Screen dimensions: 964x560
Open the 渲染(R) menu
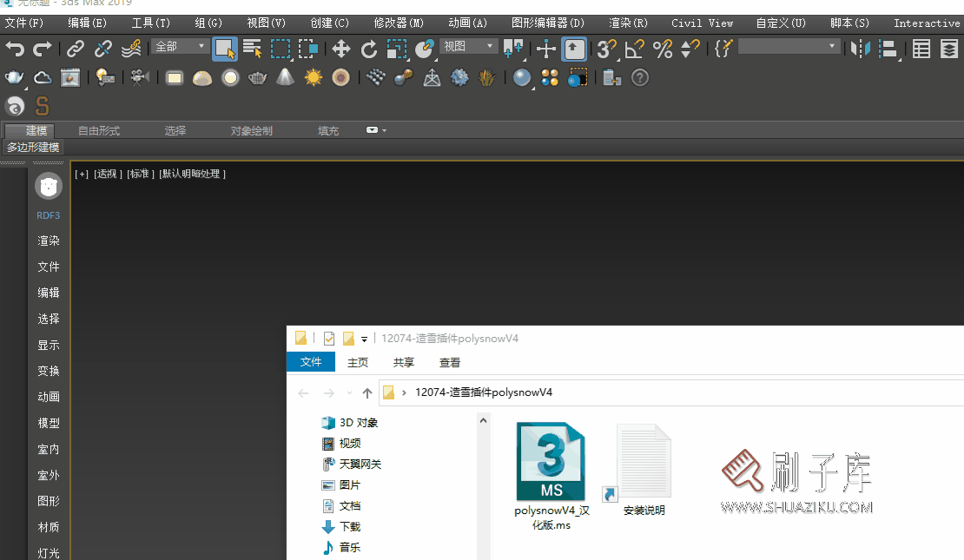click(627, 23)
